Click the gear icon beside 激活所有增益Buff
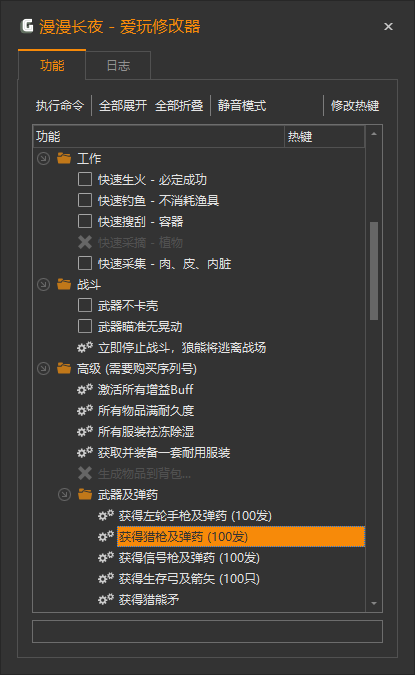 tap(85, 390)
